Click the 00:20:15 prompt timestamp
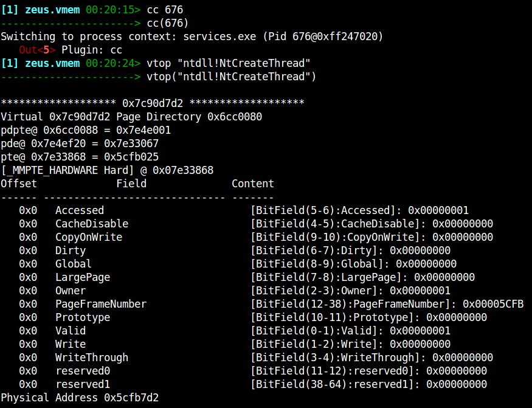This screenshot has width=532, height=408. coord(110,10)
